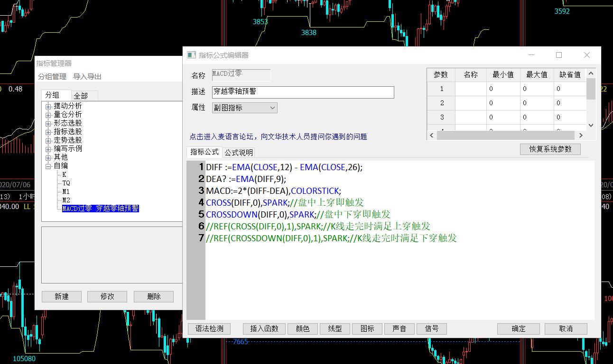Expand the 量仓分析 tree group
The width and height of the screenshot is (613, 364).
pos(48,115)
